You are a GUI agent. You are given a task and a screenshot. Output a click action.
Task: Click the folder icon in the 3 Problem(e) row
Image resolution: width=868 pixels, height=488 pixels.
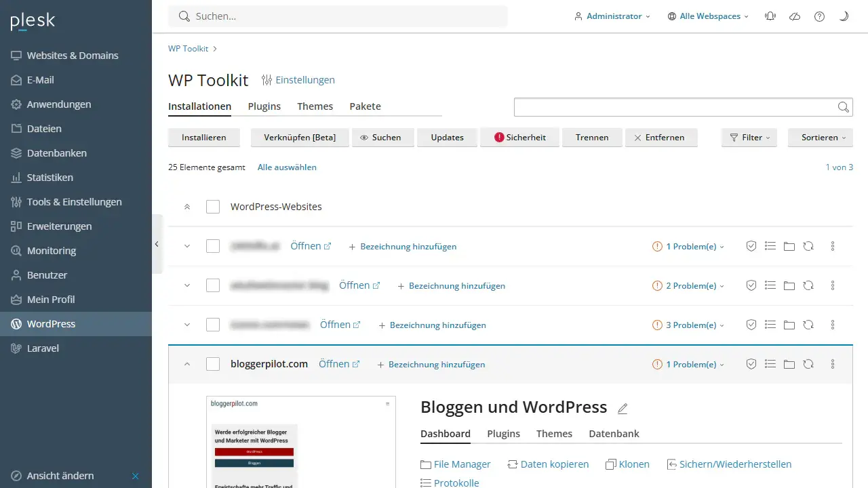[x=789, y=325]
